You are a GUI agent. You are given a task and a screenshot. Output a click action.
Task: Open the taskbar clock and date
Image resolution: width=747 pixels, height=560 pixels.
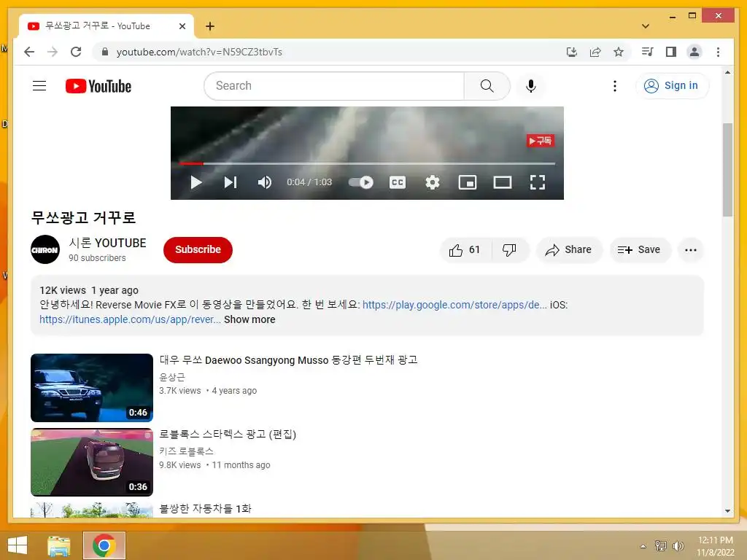[716, 546]
